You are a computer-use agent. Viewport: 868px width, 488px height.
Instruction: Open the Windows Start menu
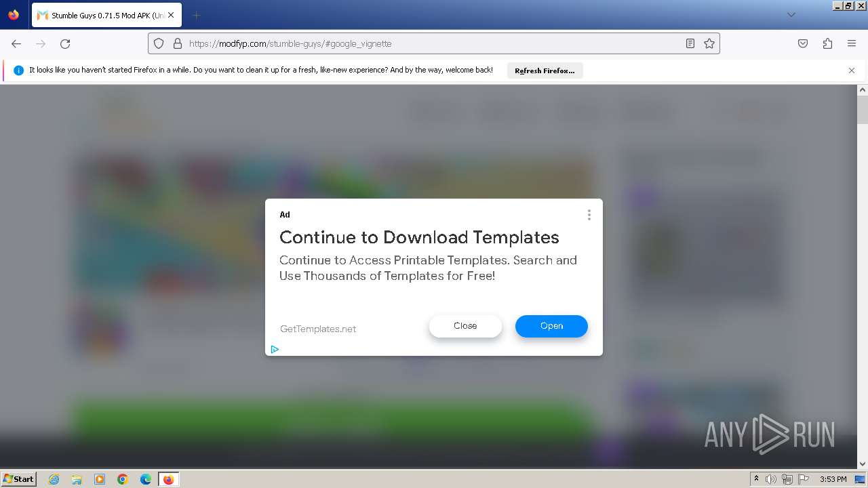click(x=18, y=479)
